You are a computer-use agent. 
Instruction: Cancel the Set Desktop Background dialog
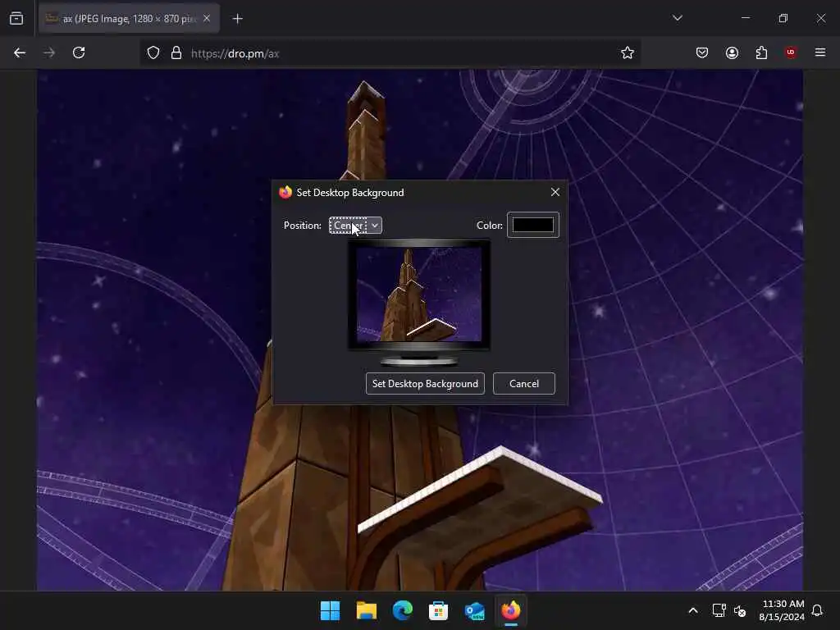tap(524, 384)
